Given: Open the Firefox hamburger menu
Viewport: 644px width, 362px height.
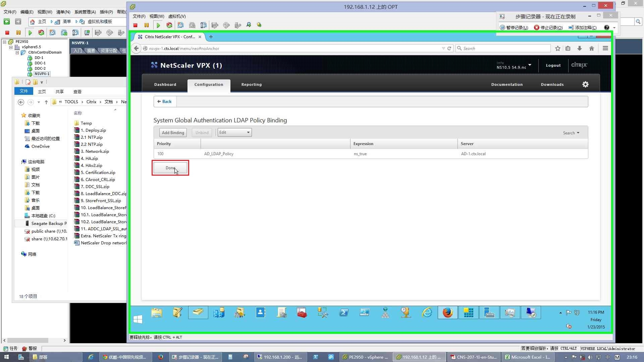Looking at the screenshot, I should click(x=605, y=48).
